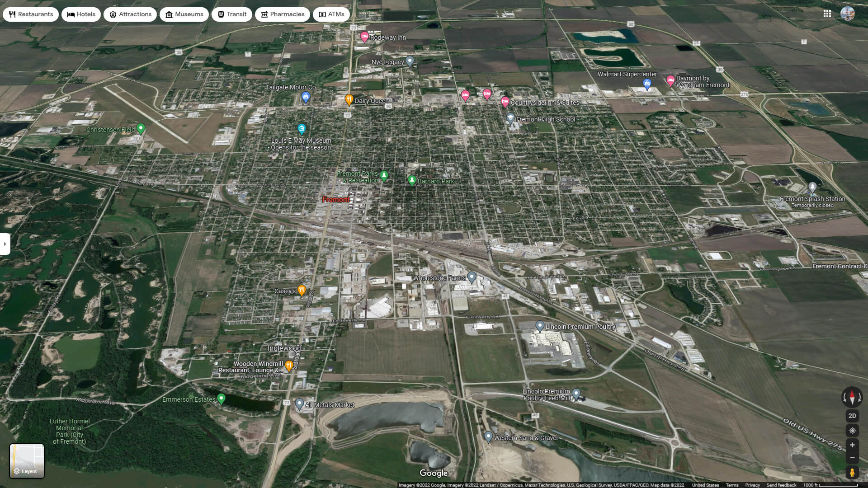
Task: Click the Fremont city label
Action: pos(336,199)
